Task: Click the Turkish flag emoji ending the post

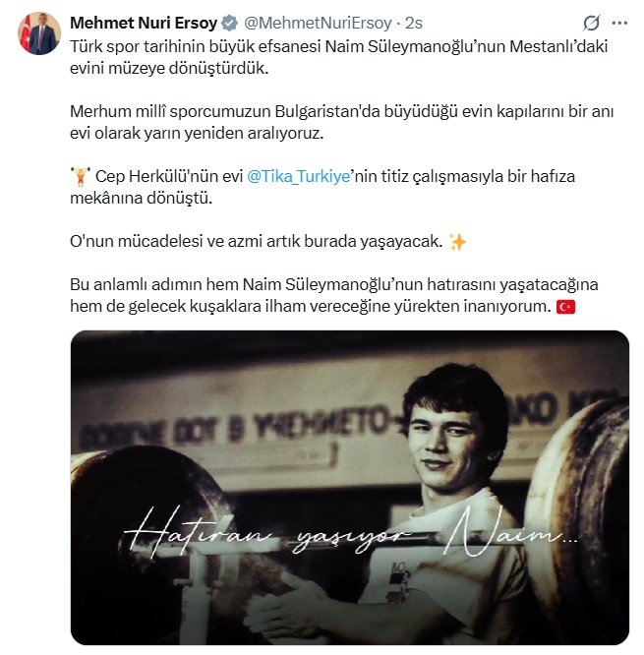Action: (x=565, y=307)
